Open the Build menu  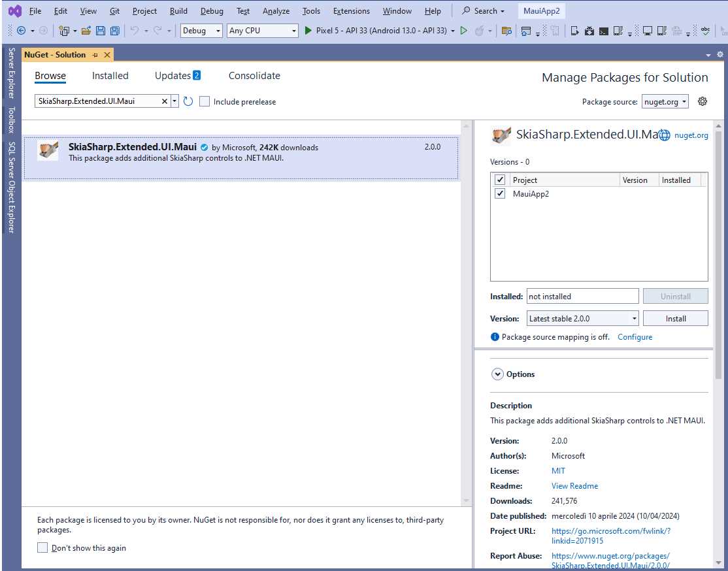(178, 10)
